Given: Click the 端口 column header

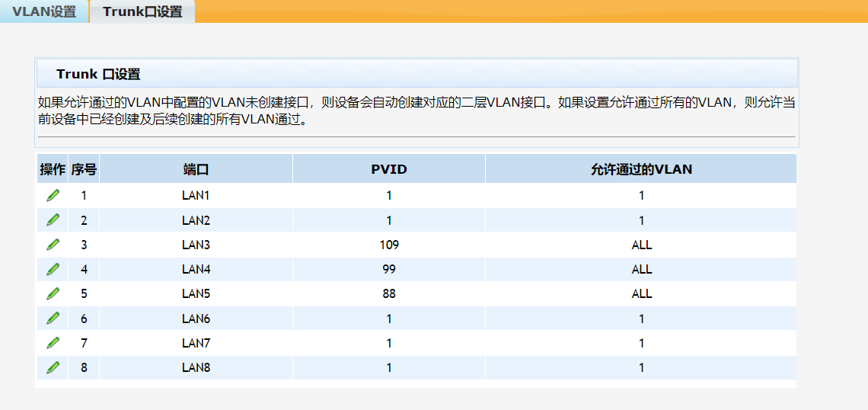Looking at the screenshot, I should [x=196, y=169].
